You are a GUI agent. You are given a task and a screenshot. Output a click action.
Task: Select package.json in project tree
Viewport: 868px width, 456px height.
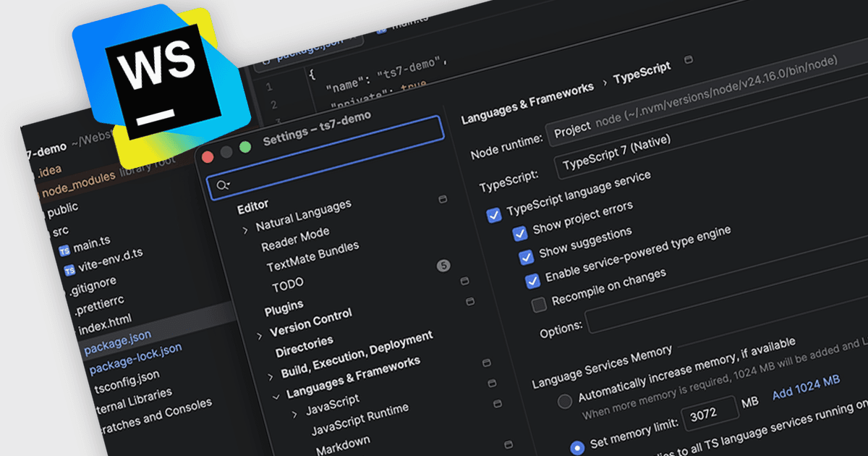tap(116, 342)
